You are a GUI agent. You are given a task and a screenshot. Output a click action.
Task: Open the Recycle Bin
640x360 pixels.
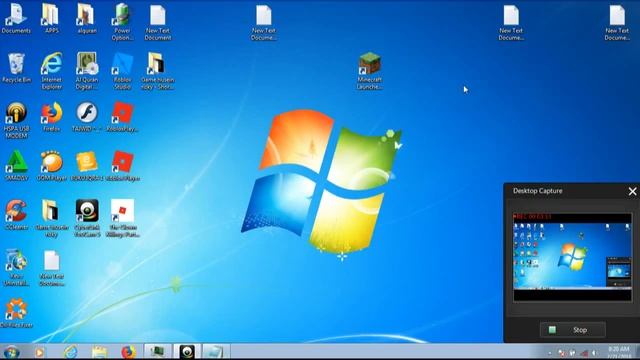click(x=16, y=68)
